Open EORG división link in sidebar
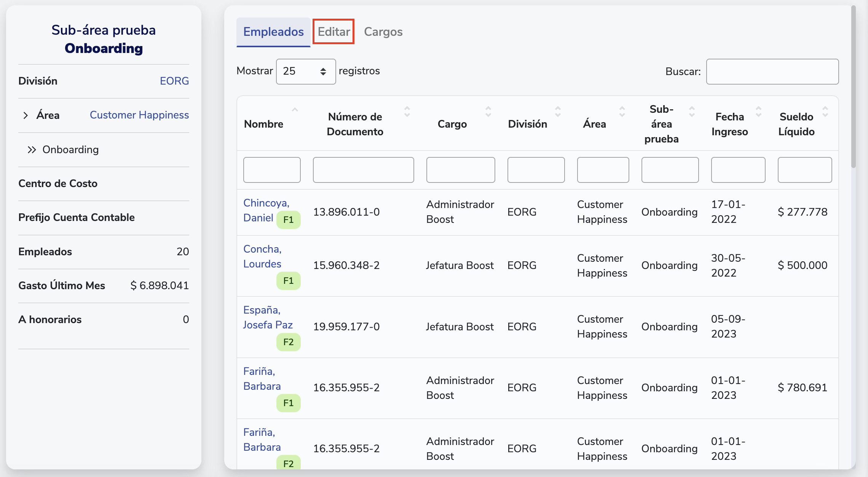The width and height of the screenshot is (868, 477). pyautogui.click(x=174, y=81)
